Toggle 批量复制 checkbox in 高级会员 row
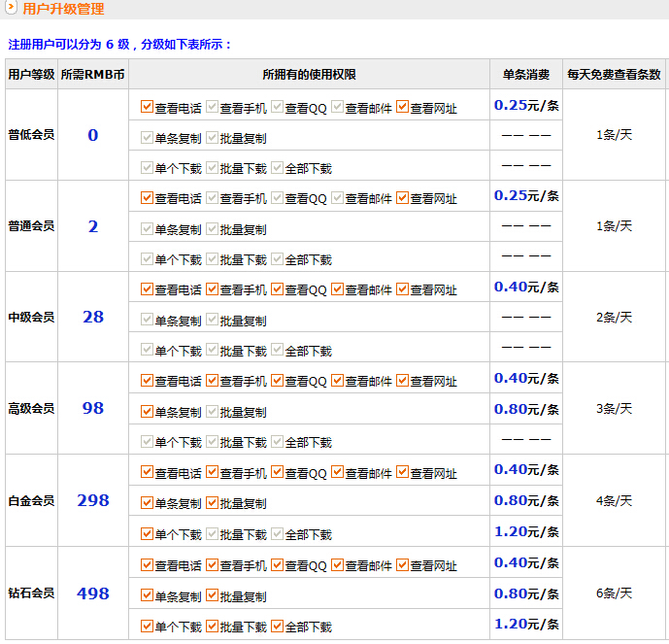This screenshot has height=644, width=669. (212, 412)
